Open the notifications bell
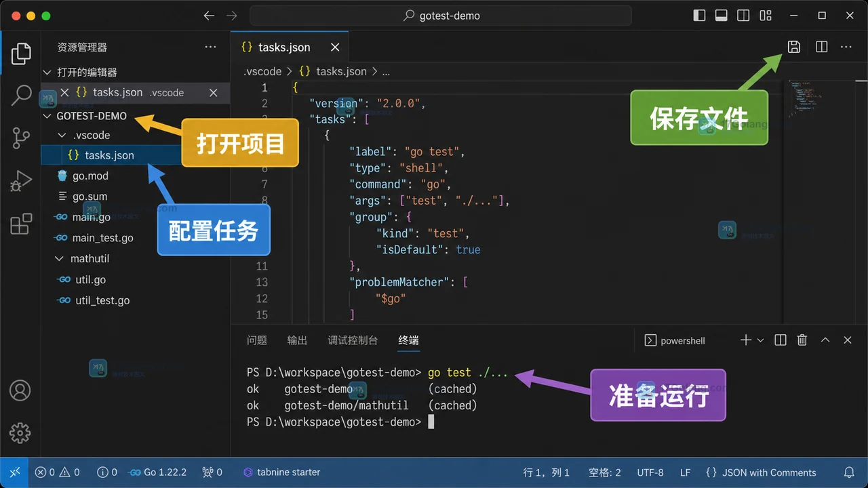The height and width of the screenshot is (488, 868). (x=849, y=472)
